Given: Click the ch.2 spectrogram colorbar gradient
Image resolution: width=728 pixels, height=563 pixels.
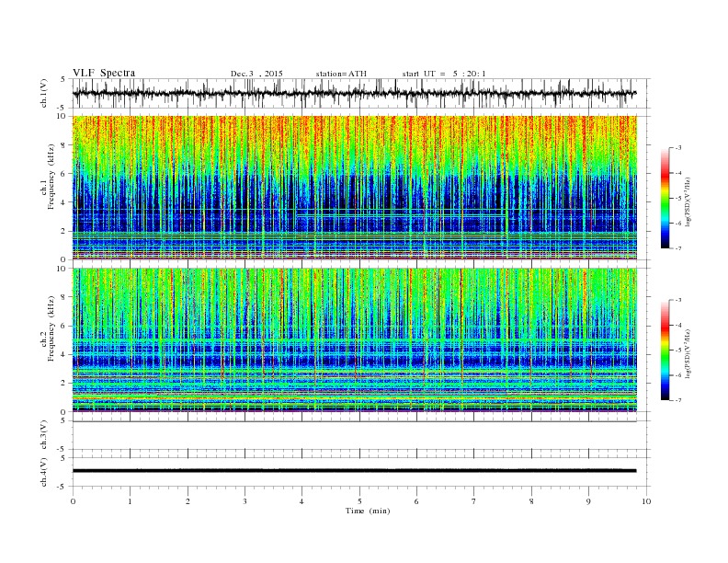Looking at the screenshot, I should pos(665,350).
